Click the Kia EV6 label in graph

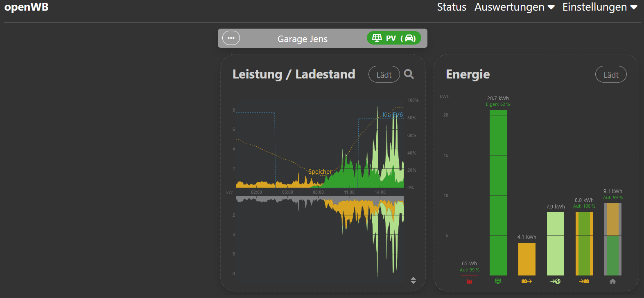pos(393,115)
